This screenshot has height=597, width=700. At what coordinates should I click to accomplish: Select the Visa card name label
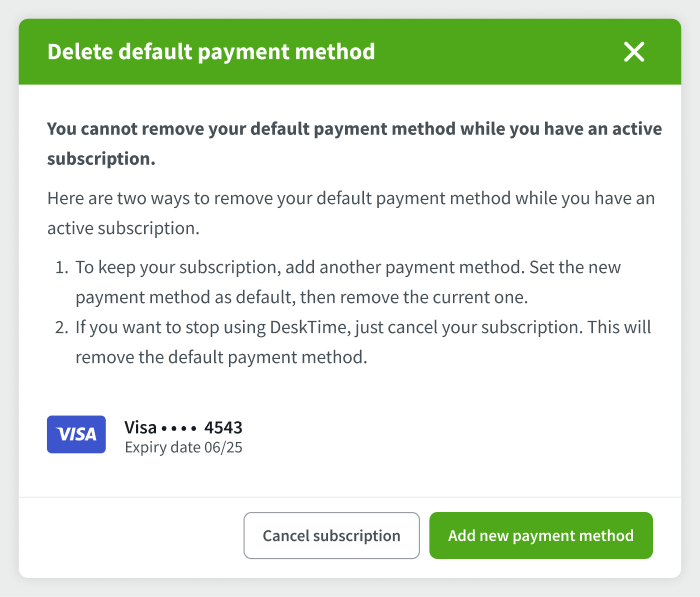tap(140, 427)
